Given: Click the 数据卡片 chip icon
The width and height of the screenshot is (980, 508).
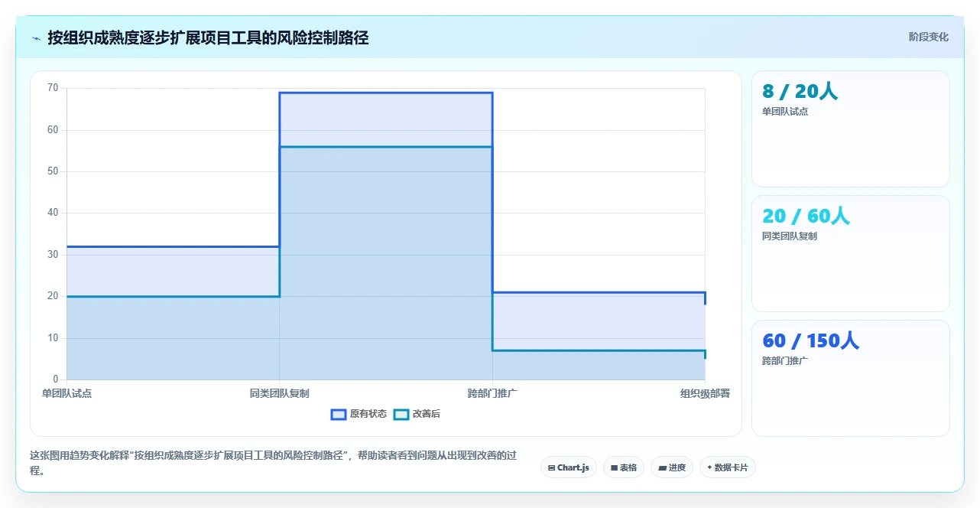Looking at the screenshot, I should pos(709,467).
